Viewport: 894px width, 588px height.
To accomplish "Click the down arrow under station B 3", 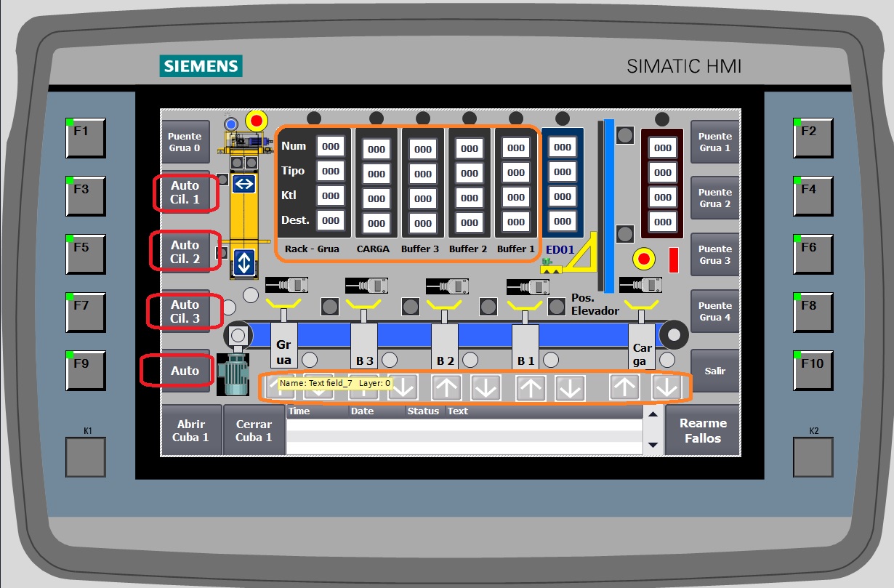I will tap(403, 387).
